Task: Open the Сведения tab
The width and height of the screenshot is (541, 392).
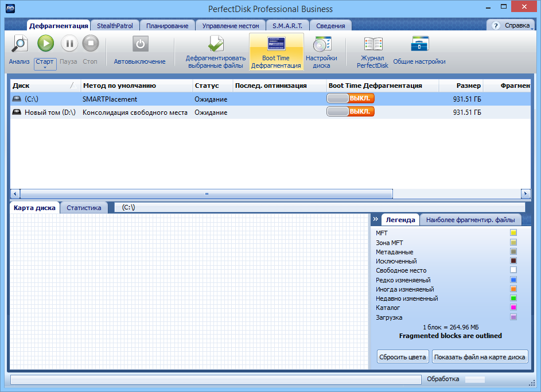Action: [330, 26]
